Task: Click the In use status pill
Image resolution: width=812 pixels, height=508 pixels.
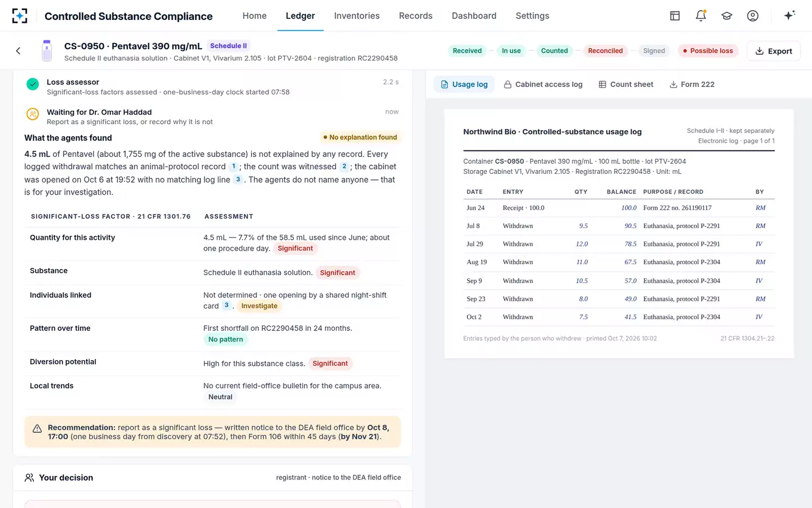Action: click(511, 51)
